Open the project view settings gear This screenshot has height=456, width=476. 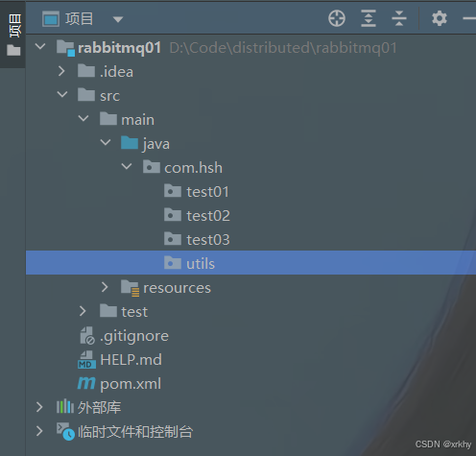click(x=440, y=18)
